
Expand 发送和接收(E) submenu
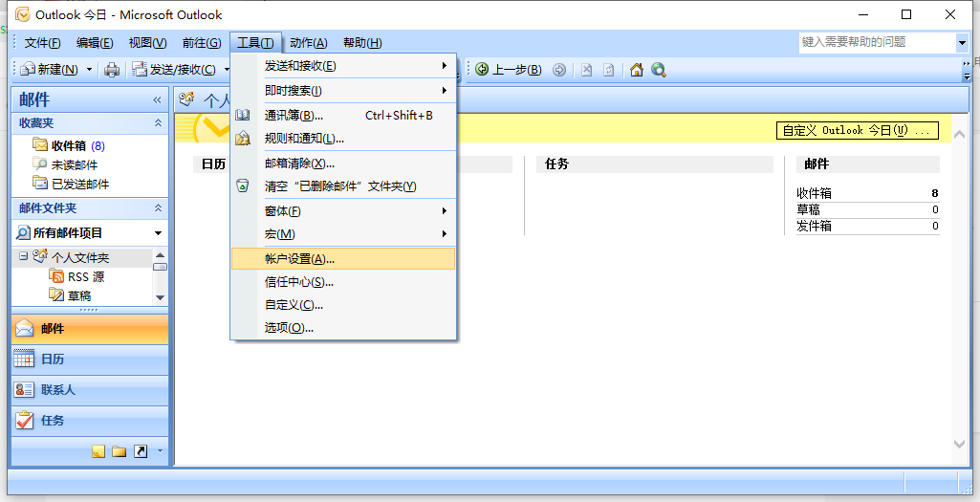coord(343,66)
